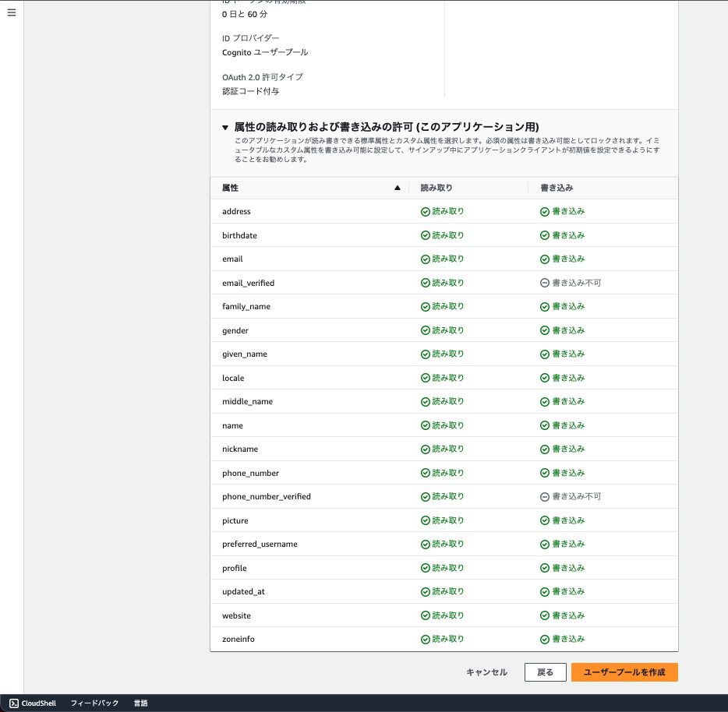Click the read checkmark for picture

tap(426, 520)
